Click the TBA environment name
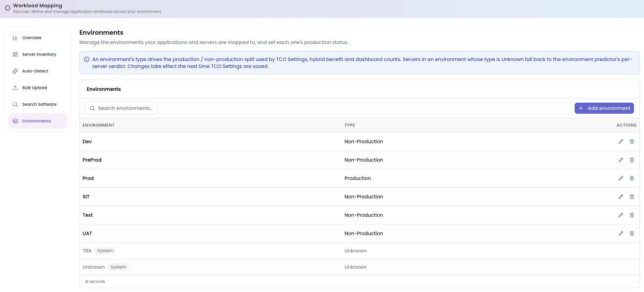Screen dimensions: 644x292 click(x=87, y=251)
